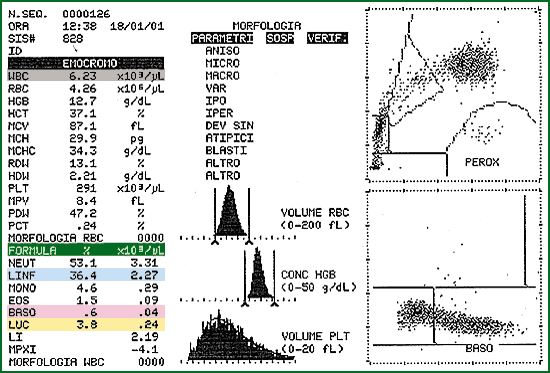Select the MONO percentage 4.6
The height and width of the screenshot is (373, 550).
tap(86, 288)
